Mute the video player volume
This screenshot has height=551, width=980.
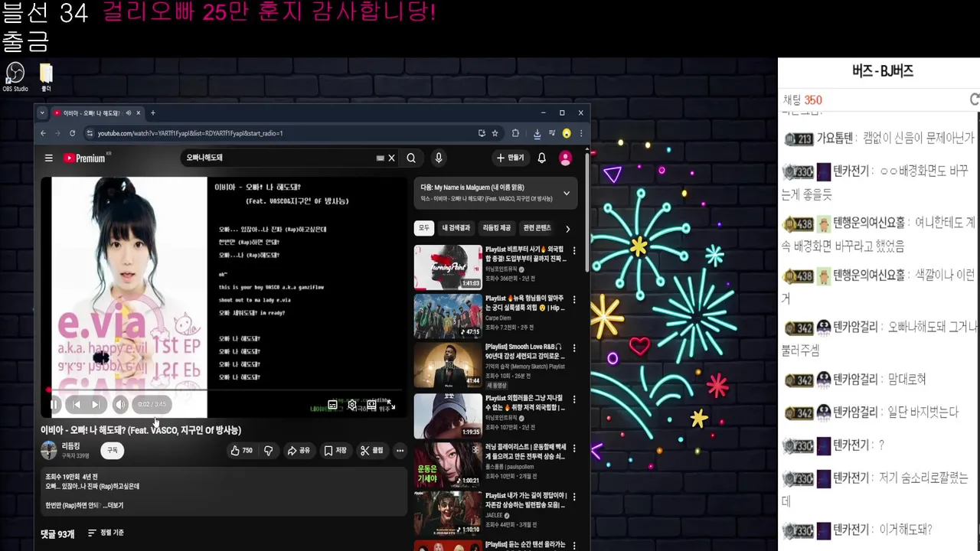(120, 404)
